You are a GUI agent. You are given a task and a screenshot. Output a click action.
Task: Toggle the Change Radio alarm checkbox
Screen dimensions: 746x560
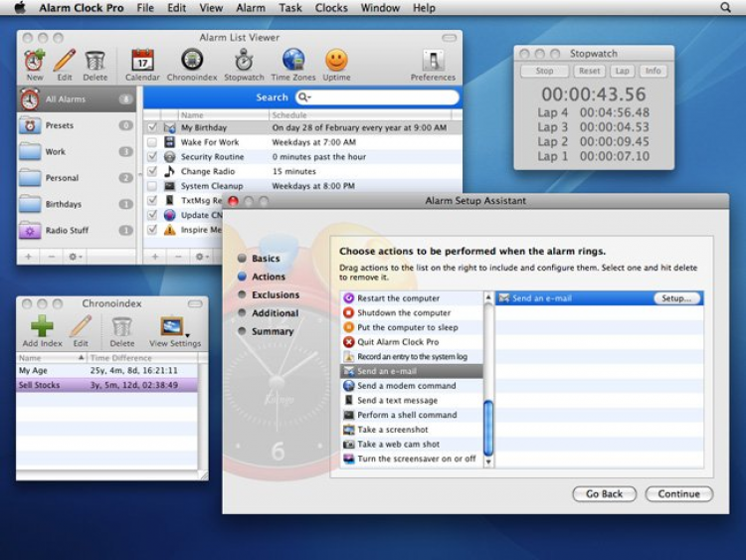coord(152,171)
